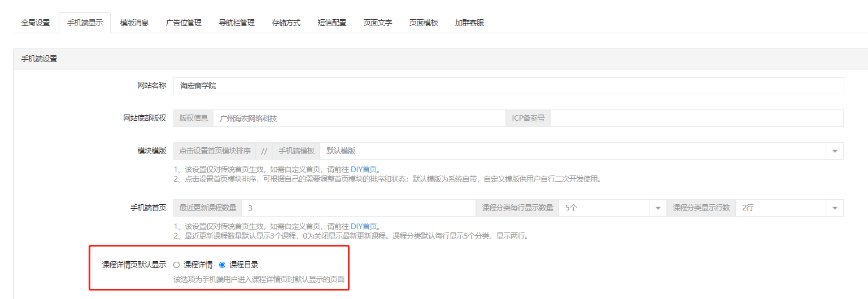Screen dimensions: 868x299
Task: Select the 课程详情 radio button
Action: tap(177, 265)
